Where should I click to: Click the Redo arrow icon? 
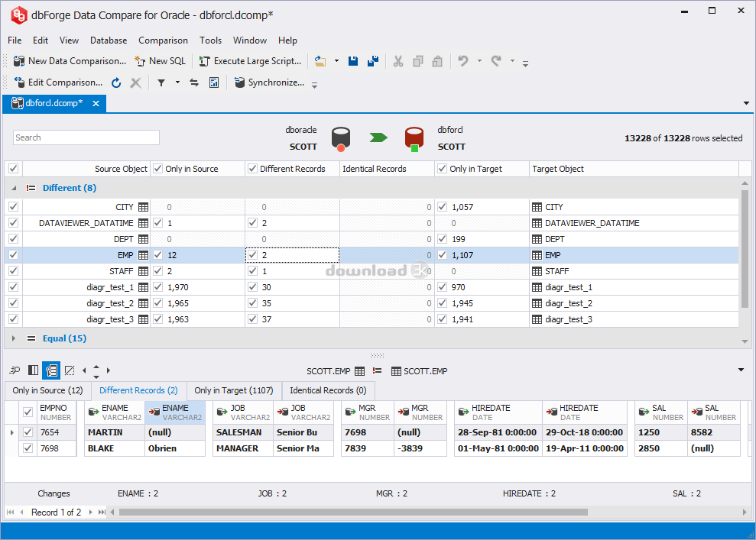496,61
